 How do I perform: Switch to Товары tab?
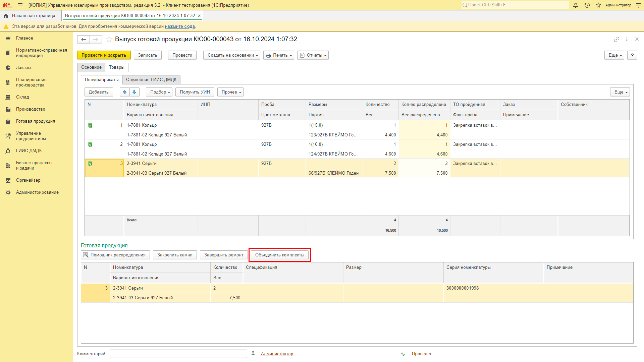(117, 67)
